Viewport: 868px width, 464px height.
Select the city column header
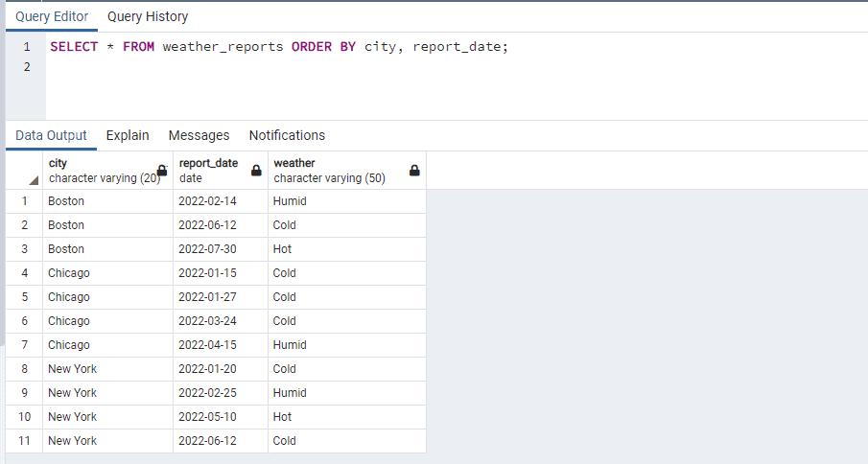(x=96, y=170)
